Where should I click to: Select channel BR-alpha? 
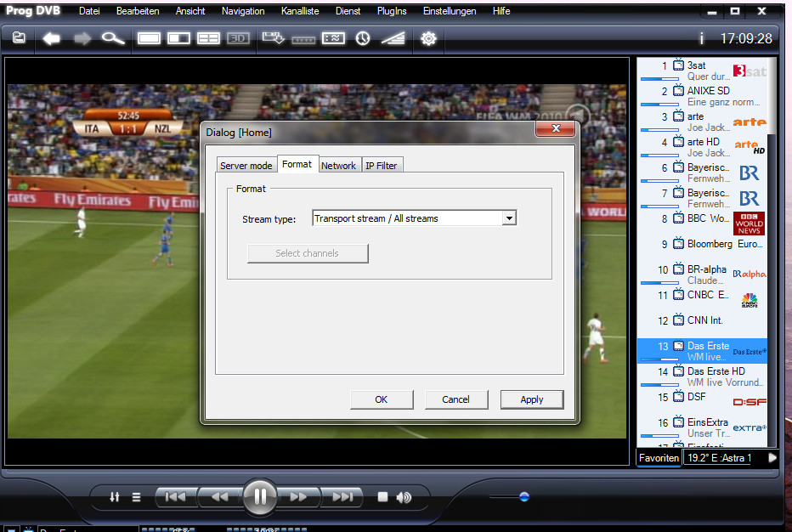[x=702, y=274]
